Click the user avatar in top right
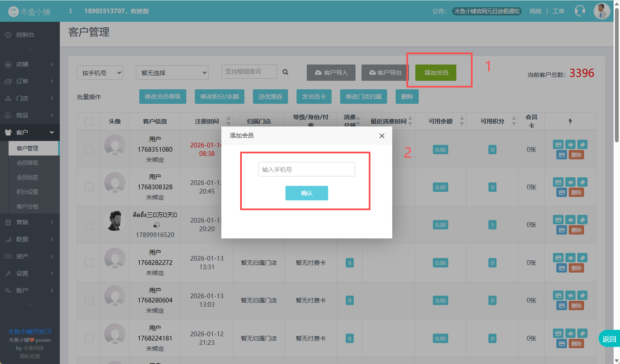The image size is (620, 364). click(602, 11)
